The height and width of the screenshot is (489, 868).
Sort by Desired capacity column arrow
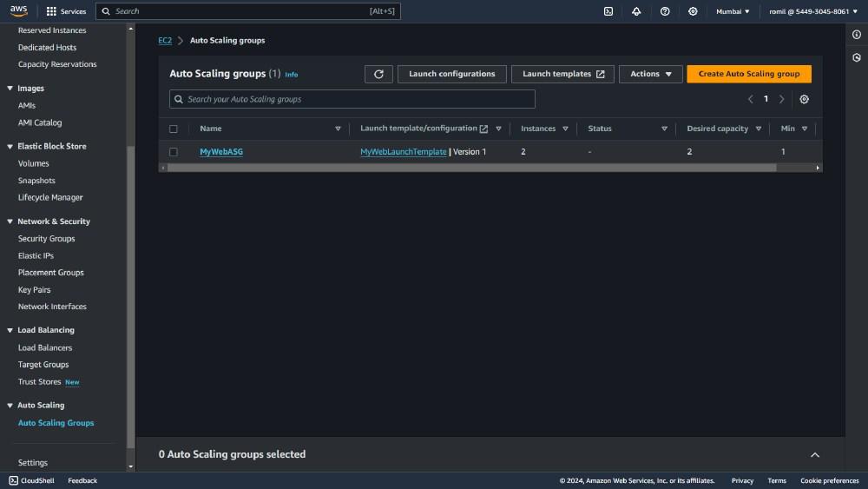[x=759, y=129]
